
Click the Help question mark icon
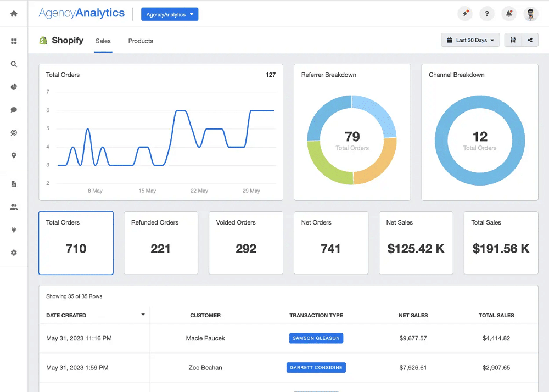tap(486, 14)
